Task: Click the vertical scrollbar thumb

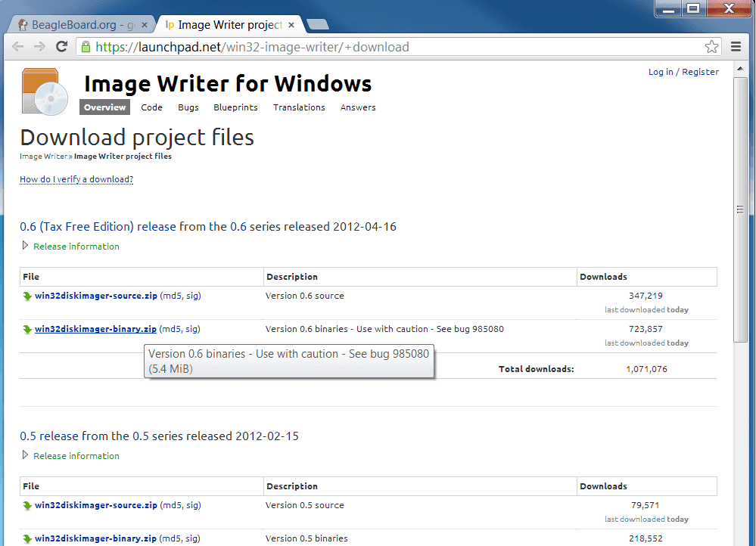Action: (x=740, y=209)
